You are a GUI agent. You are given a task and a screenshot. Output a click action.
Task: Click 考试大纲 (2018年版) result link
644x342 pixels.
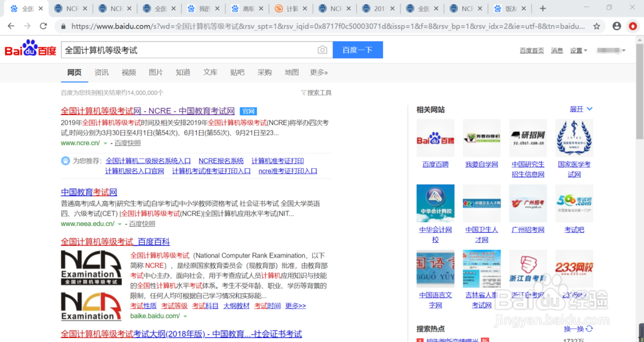pyautogui.click(x=181, y=334)
